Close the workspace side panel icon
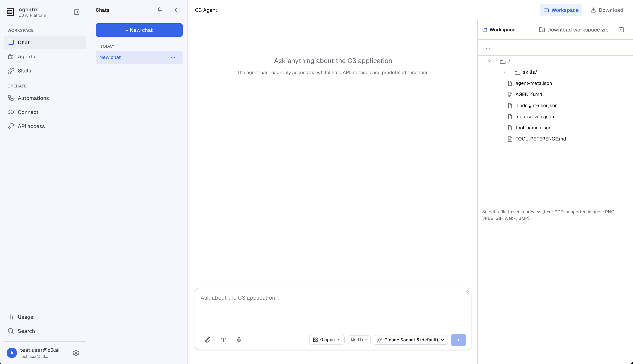The image size is (633, 364). (621, 30)
